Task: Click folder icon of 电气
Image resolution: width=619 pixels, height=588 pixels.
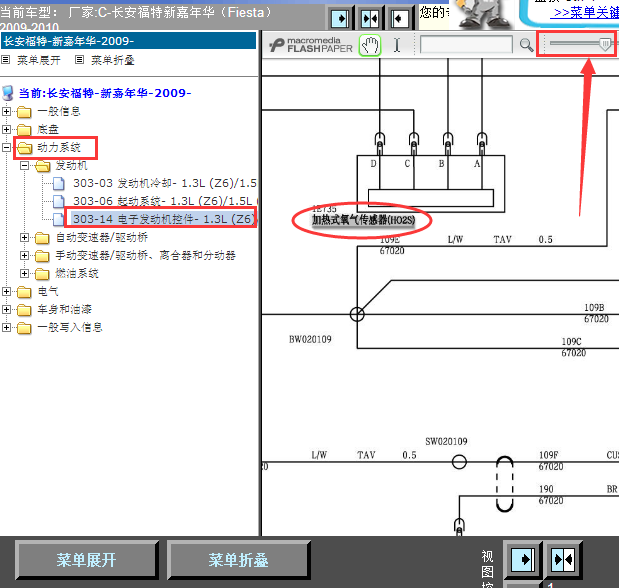Action: click(x=24, y=292)
